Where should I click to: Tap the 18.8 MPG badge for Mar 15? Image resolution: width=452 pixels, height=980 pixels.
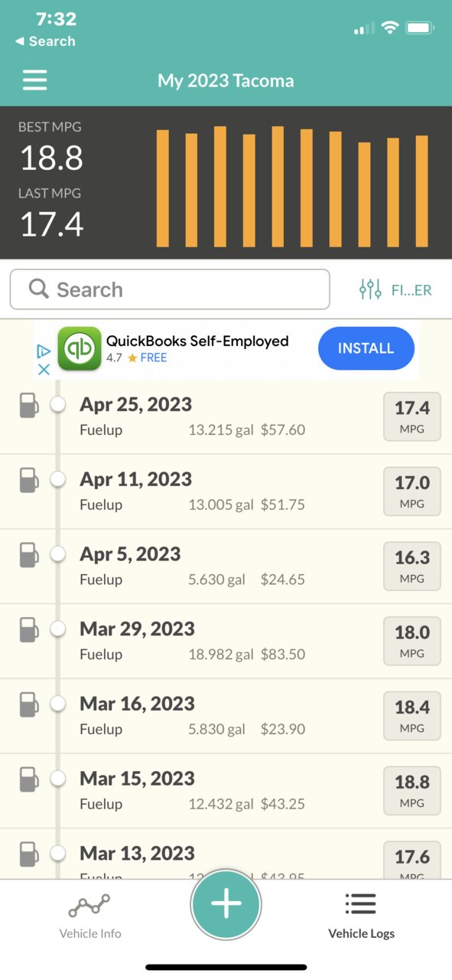[x=412, y=791]
